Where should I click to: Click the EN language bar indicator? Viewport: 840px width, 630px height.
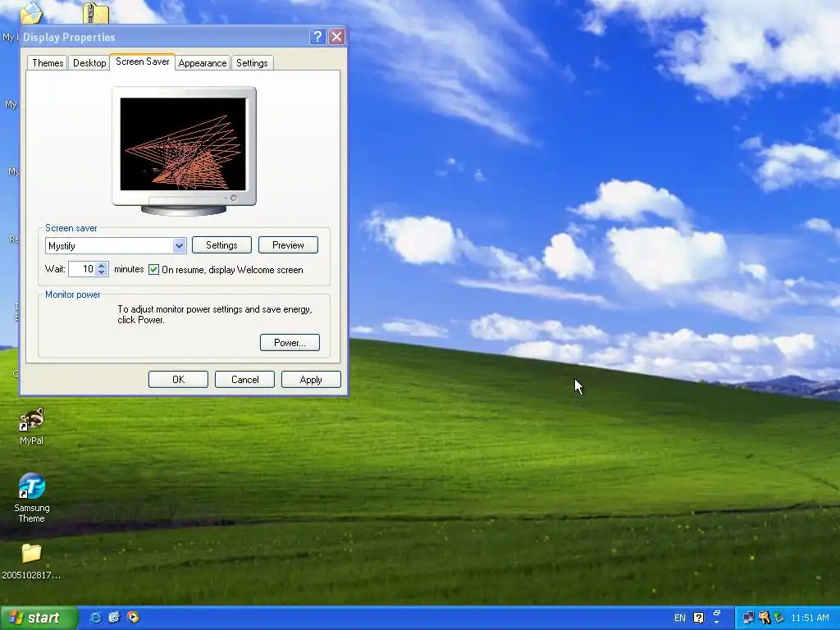[680, 618]
